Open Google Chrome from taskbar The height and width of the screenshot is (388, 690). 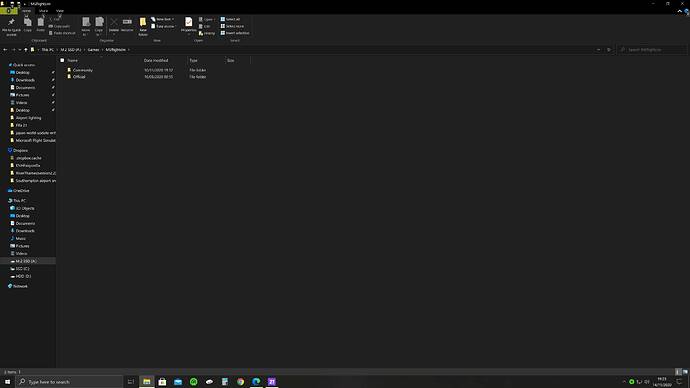[x=240, y=382]
